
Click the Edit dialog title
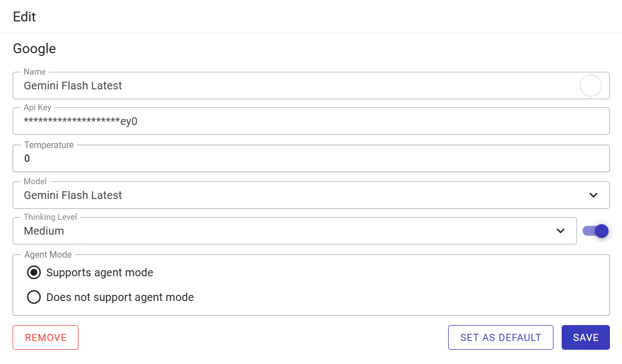pyautogui.click(x=24, y=16)
